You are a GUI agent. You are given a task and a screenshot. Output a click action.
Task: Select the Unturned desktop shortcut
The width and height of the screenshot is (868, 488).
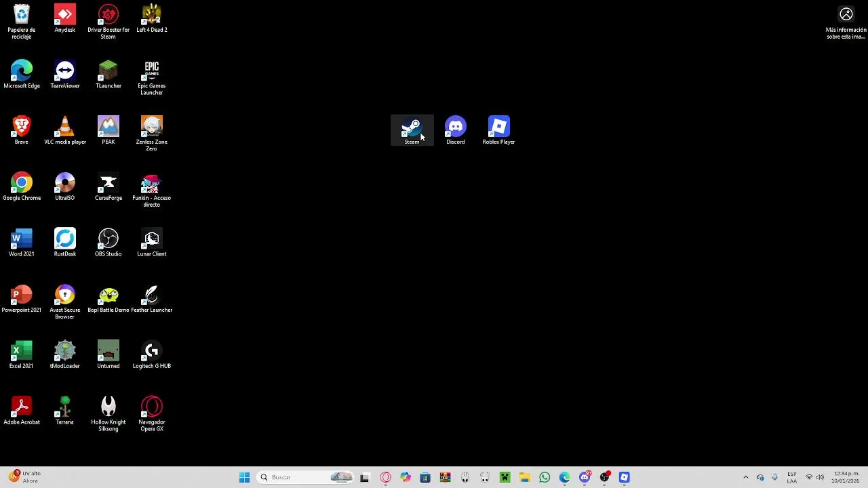(x=108, y=354)
